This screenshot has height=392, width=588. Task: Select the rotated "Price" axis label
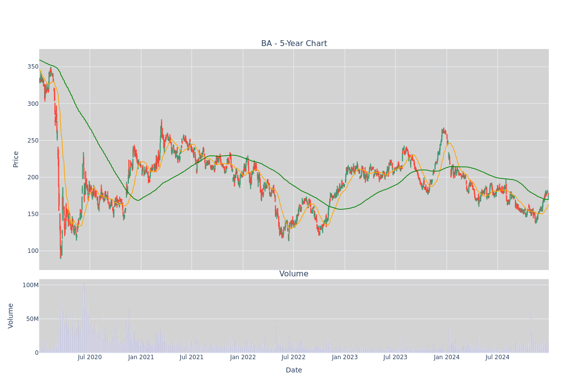(16, 159)
